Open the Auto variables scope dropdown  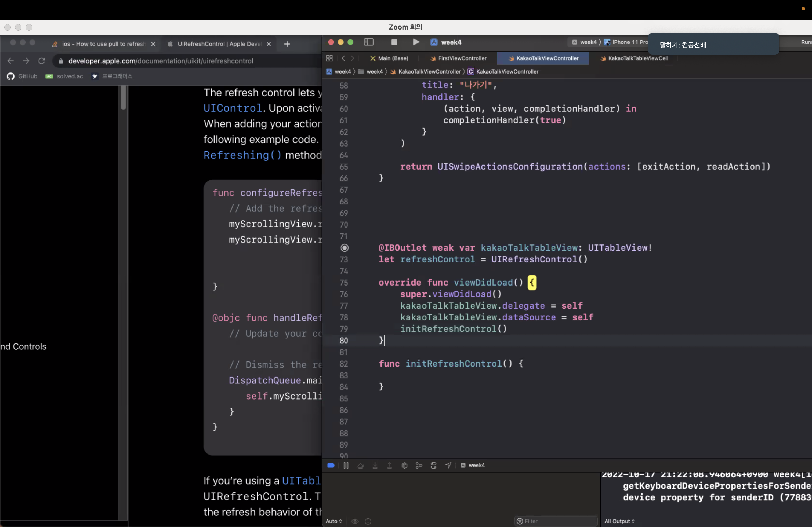(x=334, y=521)
